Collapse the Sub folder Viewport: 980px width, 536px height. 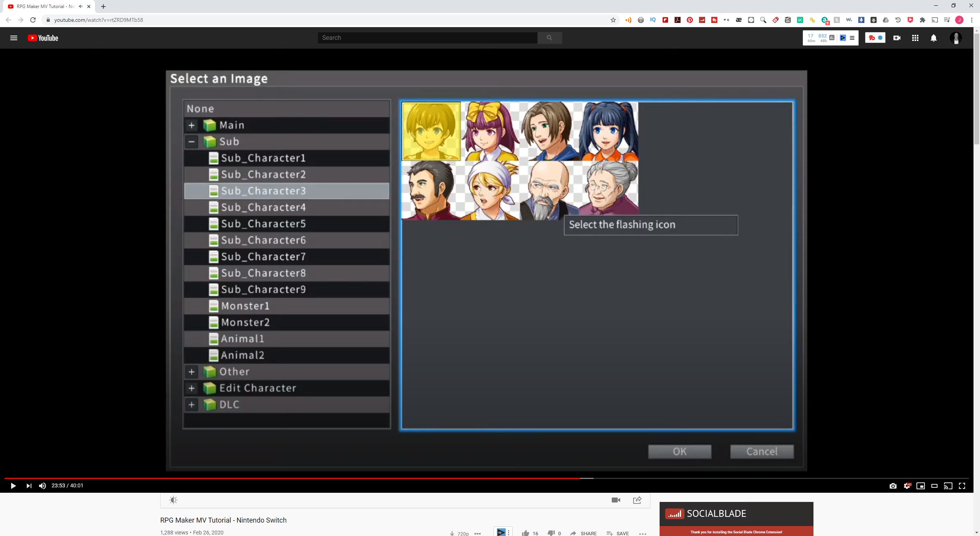click(x=191, y=142)
